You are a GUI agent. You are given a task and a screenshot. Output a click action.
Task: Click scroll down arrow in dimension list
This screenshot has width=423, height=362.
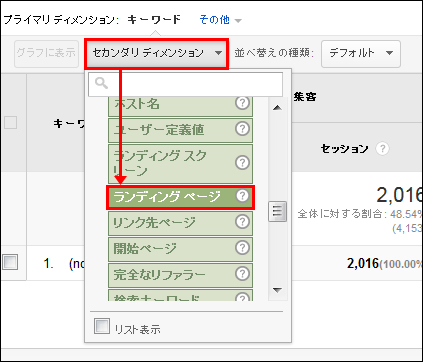coord(277,290)
